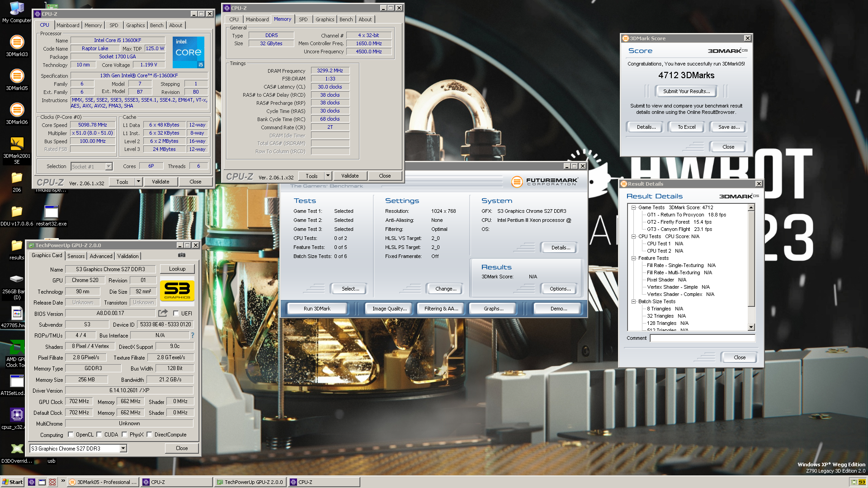The image size is (868, 488).
Task: Collapse the CPU Tests tree node
Action: click(x=633, y=237)
